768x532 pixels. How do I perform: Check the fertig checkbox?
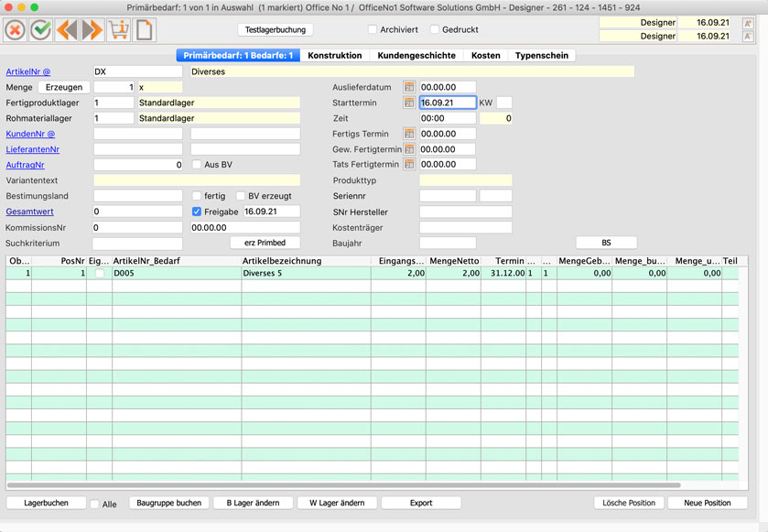pyautogui.click(x=197, y=196)
